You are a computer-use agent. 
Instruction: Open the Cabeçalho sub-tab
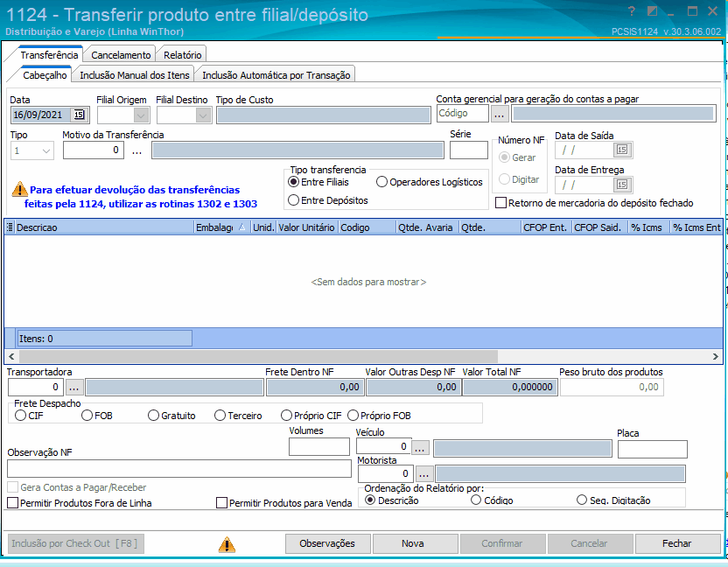pos(45,74)
